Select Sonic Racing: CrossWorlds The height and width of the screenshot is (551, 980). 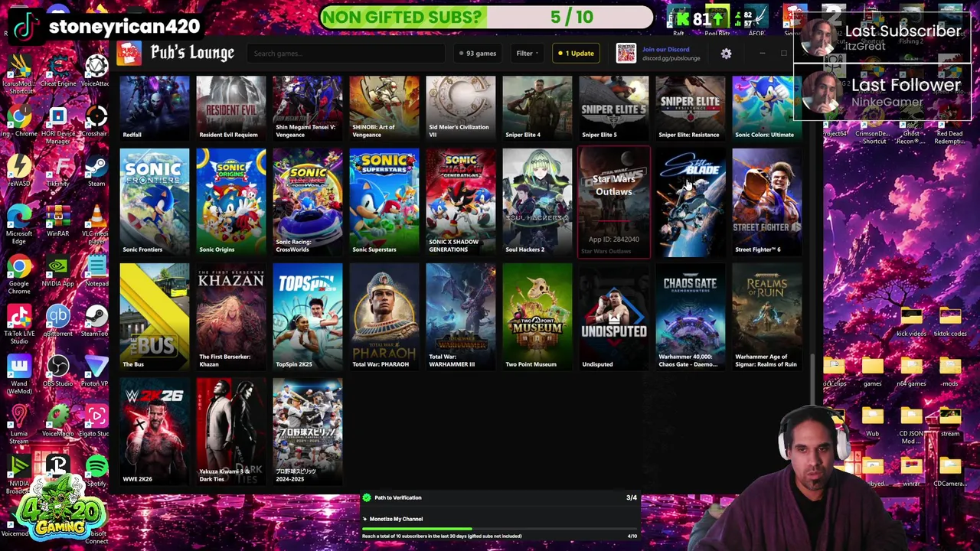(307, 202)
